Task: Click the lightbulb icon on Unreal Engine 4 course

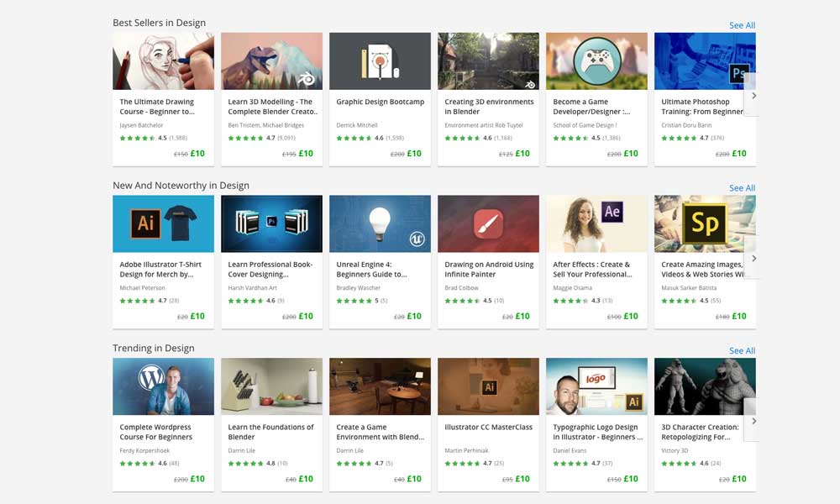Action: 380,219
